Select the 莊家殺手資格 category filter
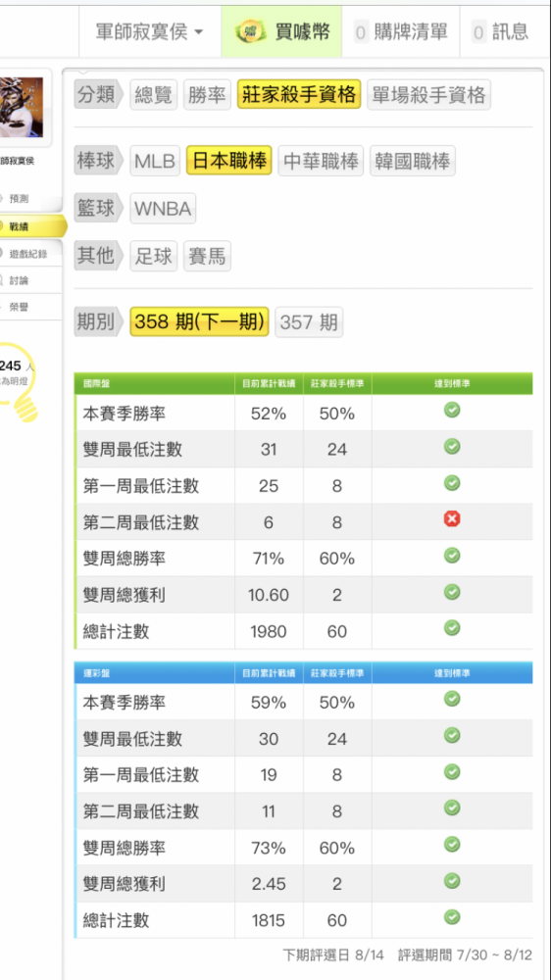This screenshot has height=980, width=551. point(299,95)
